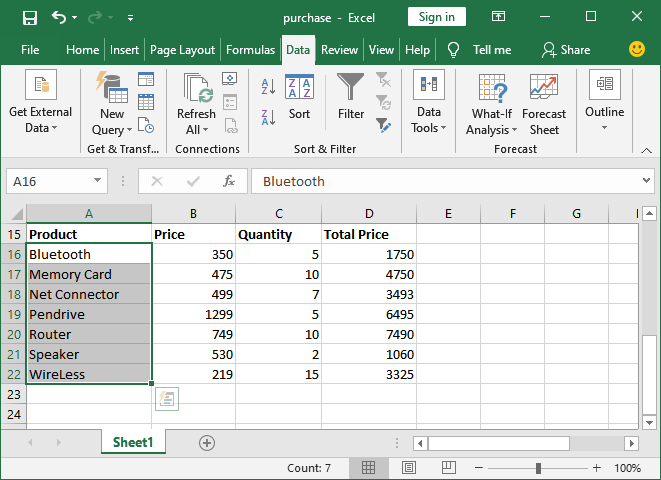Toggle the Filter funnel
Viewport: 661px width, 480px height.
click(x=351, y=97)
